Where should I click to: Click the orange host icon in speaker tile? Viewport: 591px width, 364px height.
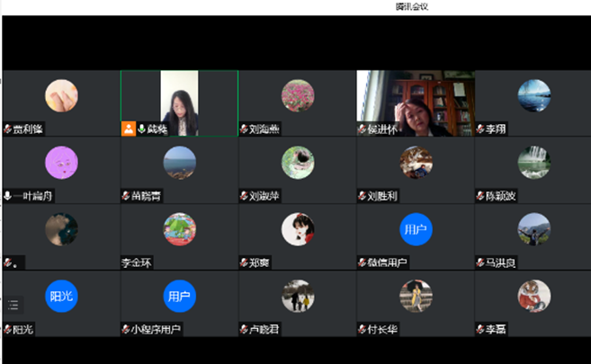[129, 129]
